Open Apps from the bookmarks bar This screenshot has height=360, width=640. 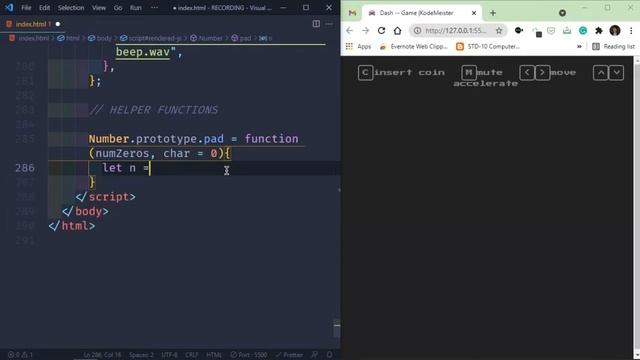coord(358,47)
